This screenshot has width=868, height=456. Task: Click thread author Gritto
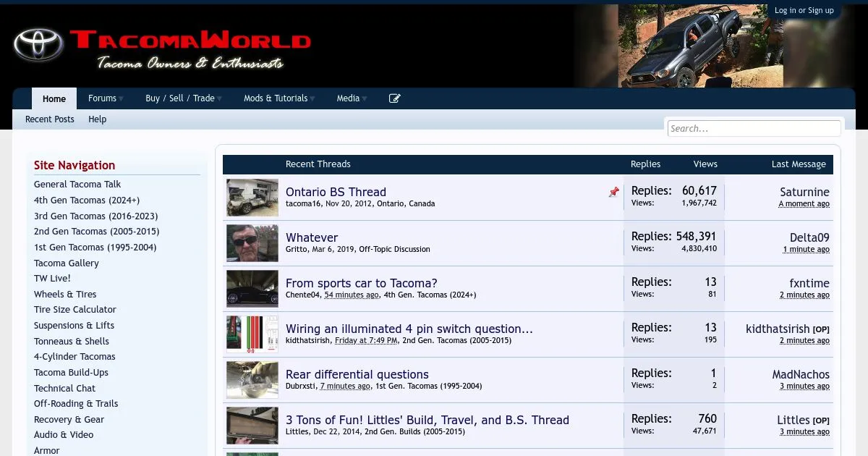tap(297, 249)
